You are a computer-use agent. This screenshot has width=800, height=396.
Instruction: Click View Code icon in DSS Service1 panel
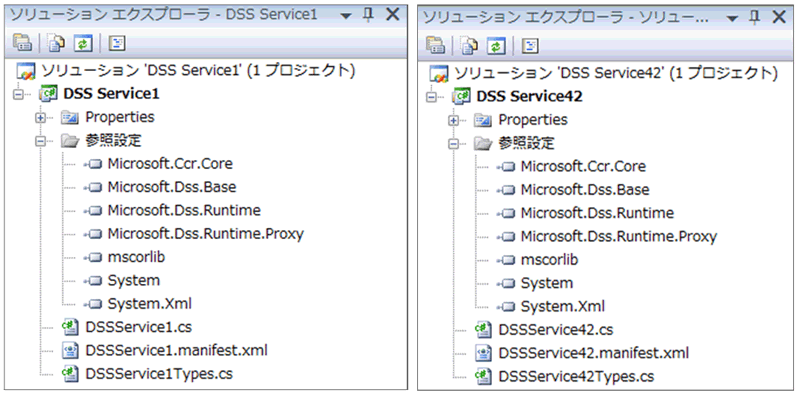point(117,44)
